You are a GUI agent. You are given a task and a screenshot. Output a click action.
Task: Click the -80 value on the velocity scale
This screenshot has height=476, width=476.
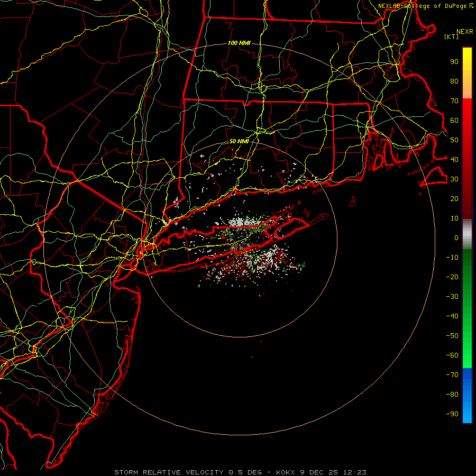(452, 395)
